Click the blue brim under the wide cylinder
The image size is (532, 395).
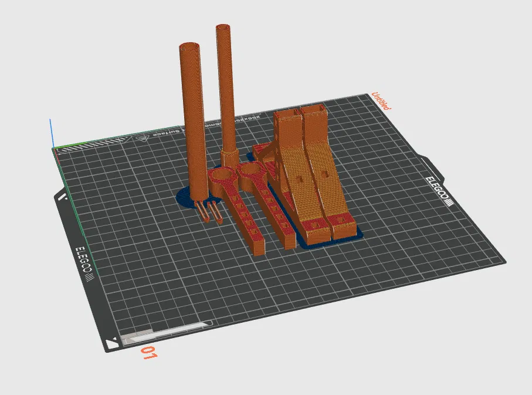tap(183, 198)
